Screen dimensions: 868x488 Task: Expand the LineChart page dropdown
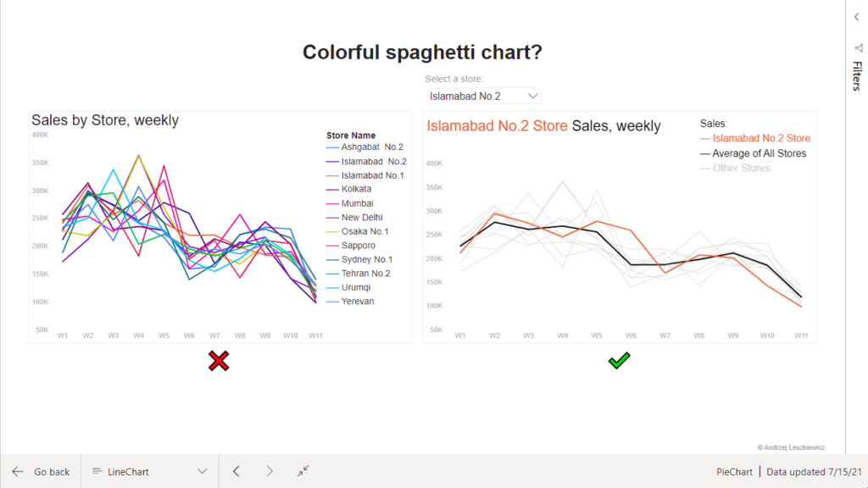pyautogui.click(x=201, y=471)
